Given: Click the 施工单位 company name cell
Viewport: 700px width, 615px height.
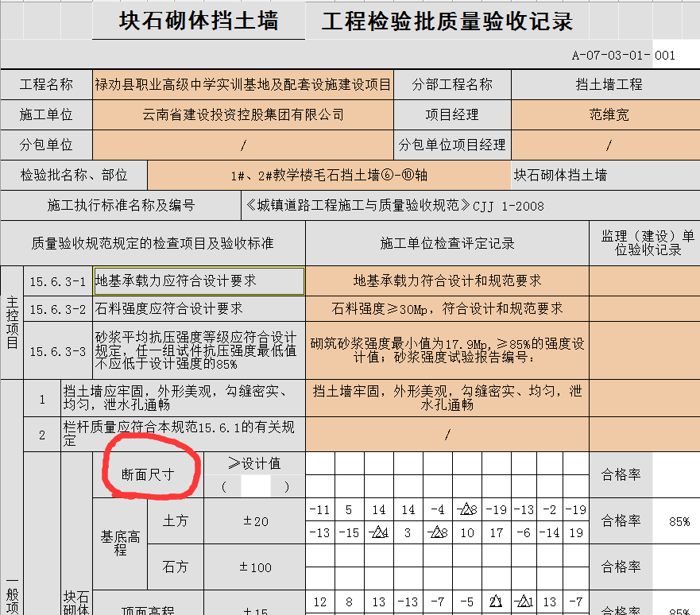Looking at the screenshot, I should [242, 114].
